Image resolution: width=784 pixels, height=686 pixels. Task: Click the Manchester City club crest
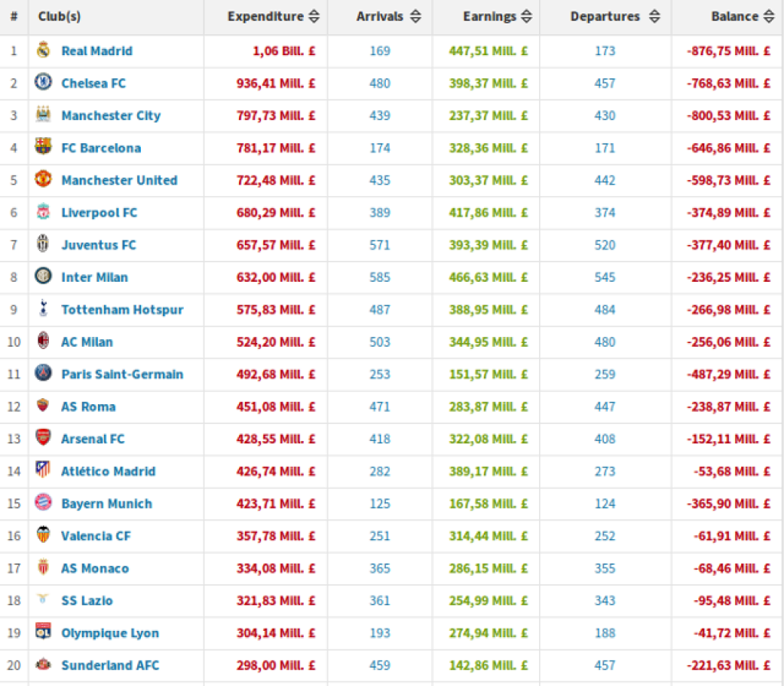(x=44, y=115)
